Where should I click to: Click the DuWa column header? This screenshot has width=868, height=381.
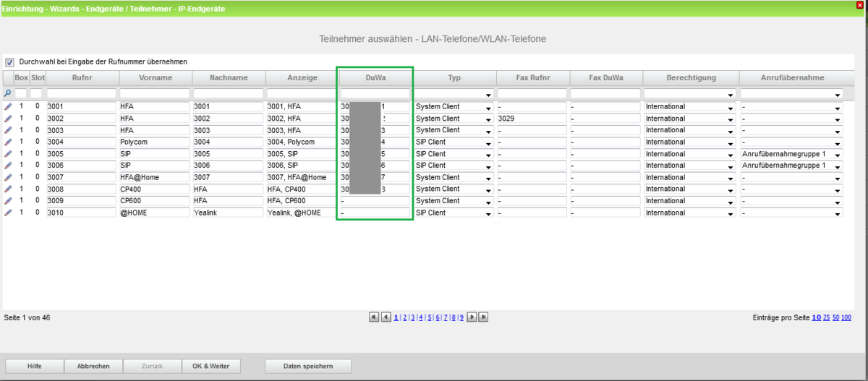click(375, 78)
